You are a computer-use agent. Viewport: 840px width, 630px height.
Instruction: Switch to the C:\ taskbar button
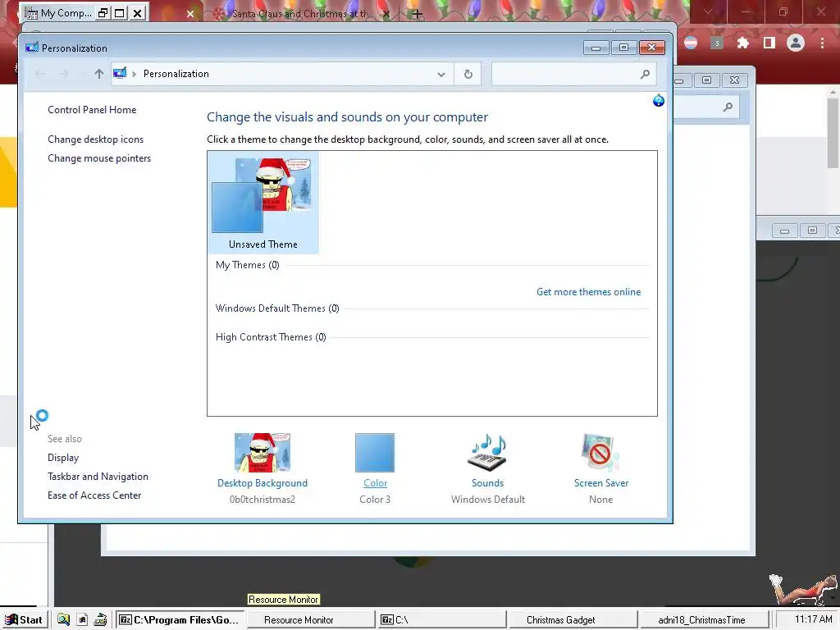point(442,620)
